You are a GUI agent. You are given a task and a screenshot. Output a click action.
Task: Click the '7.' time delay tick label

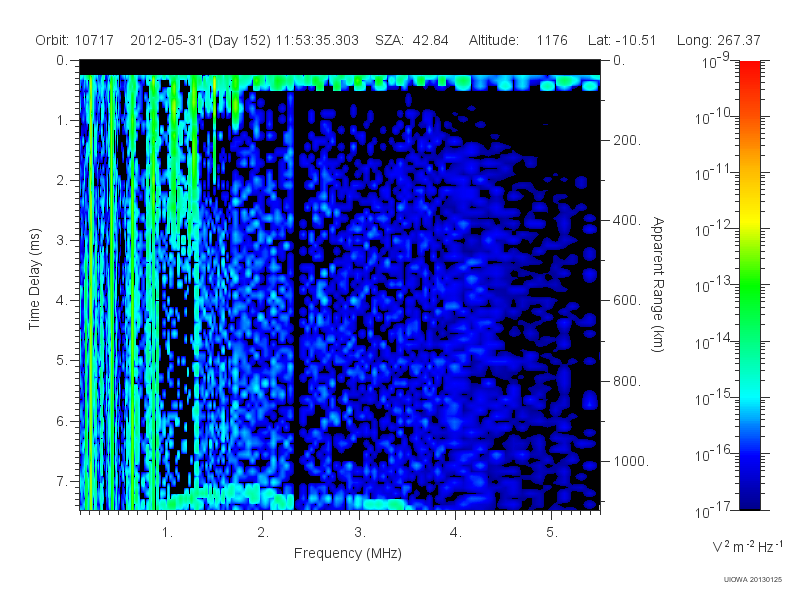[x=62, y=481]
